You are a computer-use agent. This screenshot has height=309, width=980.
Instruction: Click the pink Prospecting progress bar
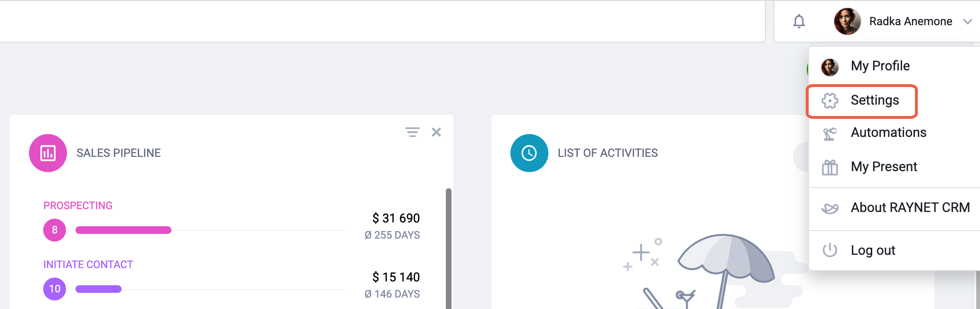point(123,230)
